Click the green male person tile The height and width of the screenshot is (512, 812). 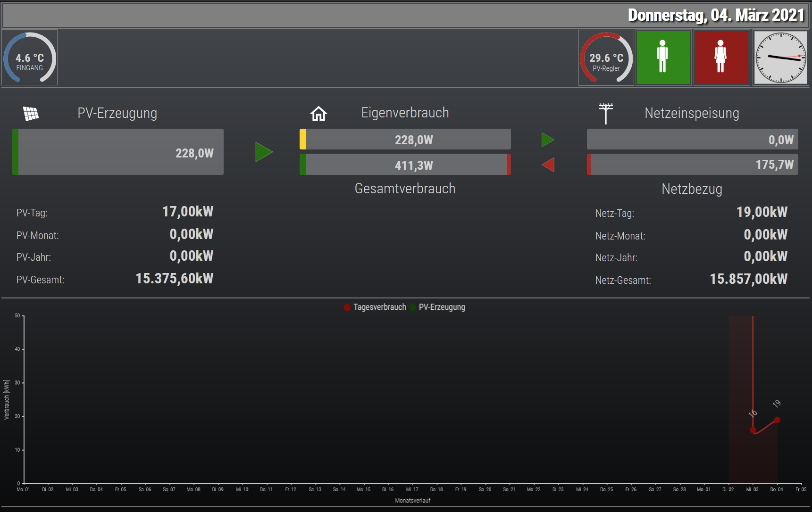(x=663, y=58)
